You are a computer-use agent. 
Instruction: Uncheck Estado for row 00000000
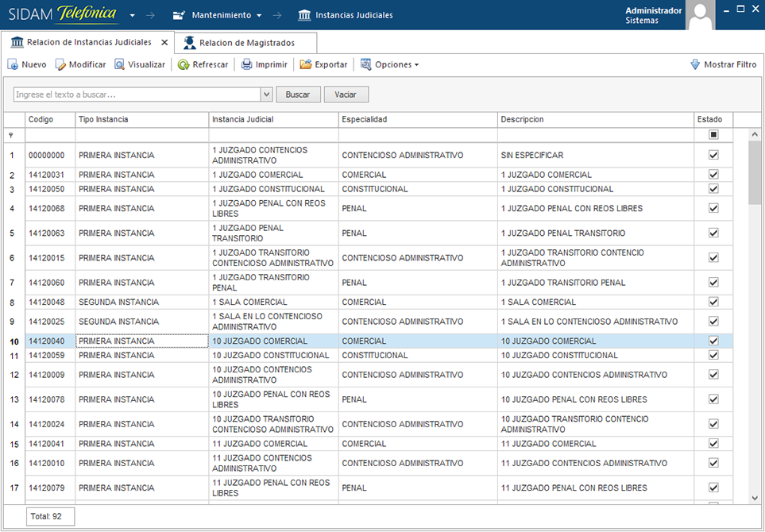tap(713, 155)
